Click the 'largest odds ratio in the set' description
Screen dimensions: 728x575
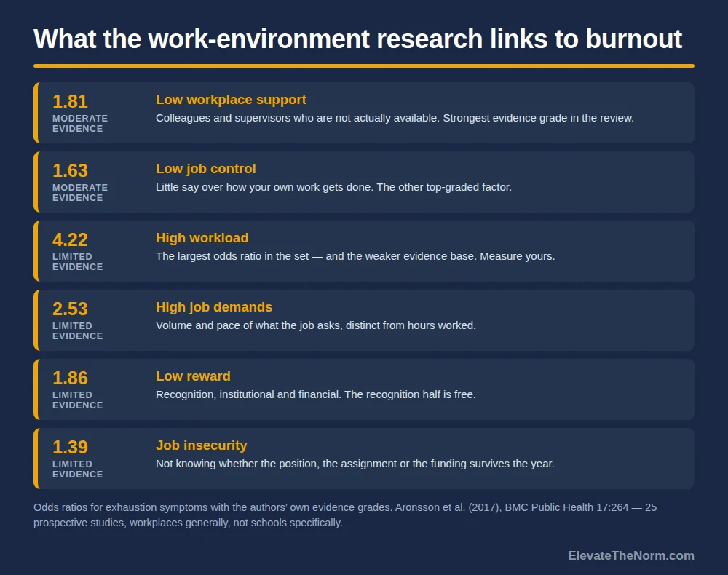tap(355, 256)
